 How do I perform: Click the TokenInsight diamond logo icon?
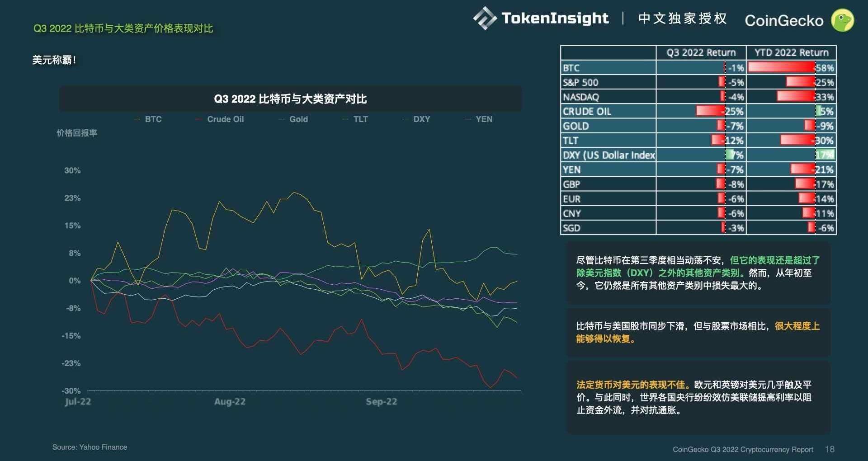click(x=485, y=18)
